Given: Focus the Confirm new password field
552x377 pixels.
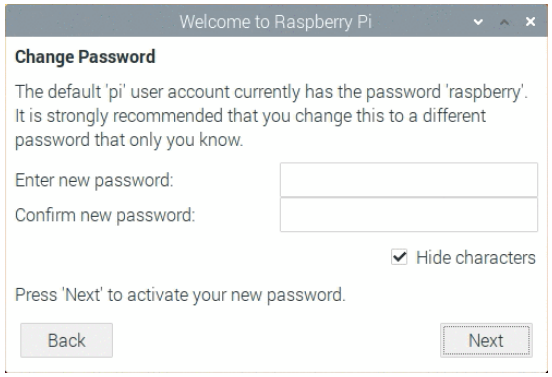Looking at the screenshot, I should click(409, 214).
